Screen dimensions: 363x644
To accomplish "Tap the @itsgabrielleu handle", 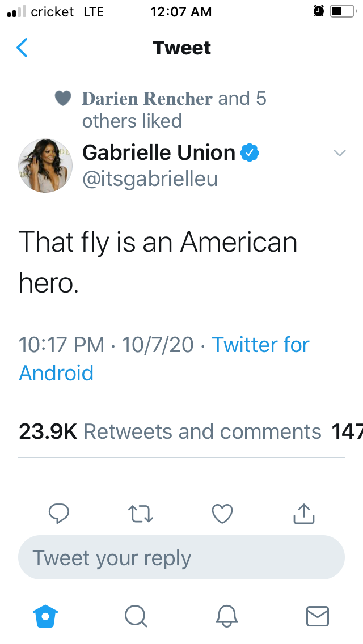I will (x=150, y=179).
